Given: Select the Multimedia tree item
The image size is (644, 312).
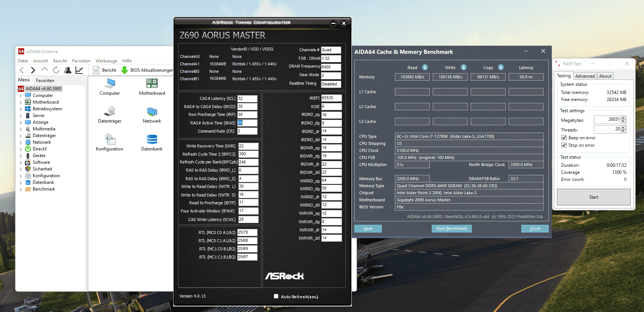Looking at the screenshot, I should point(40,129).
